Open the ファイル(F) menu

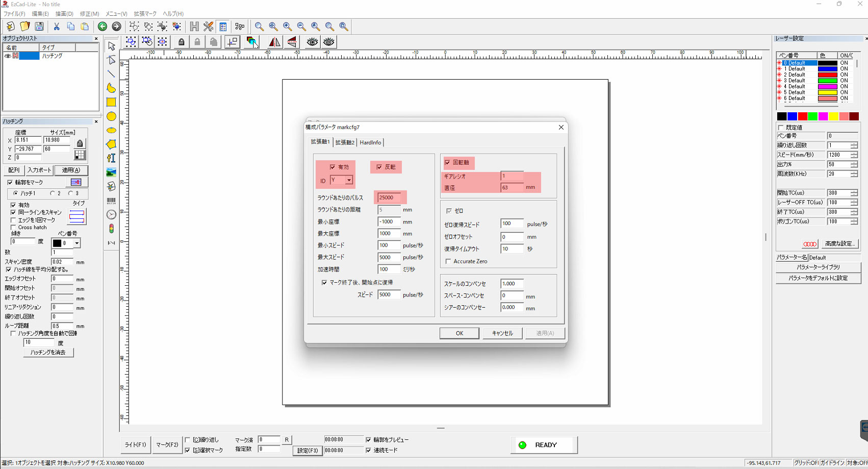pos(14,14)
